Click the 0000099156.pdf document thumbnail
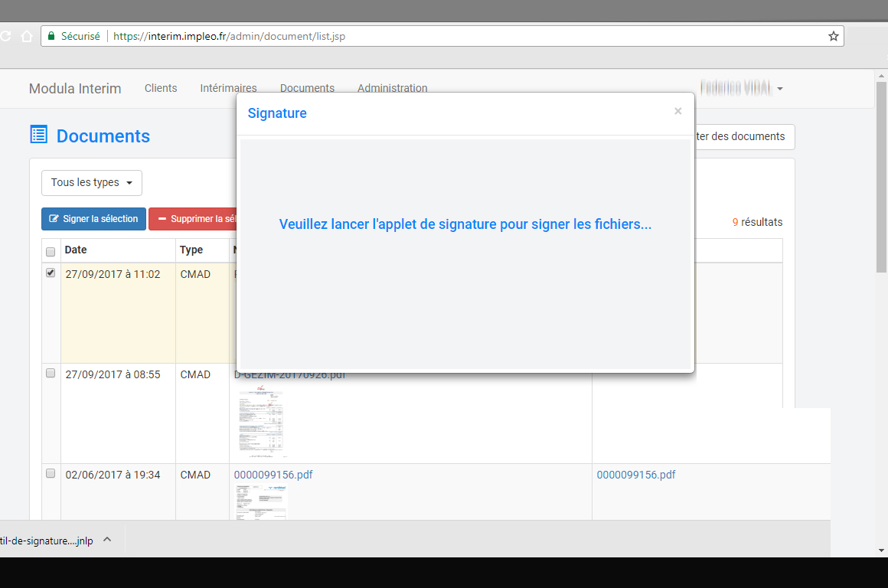This screenshot has height=588, width=888. tap(261, 501)
